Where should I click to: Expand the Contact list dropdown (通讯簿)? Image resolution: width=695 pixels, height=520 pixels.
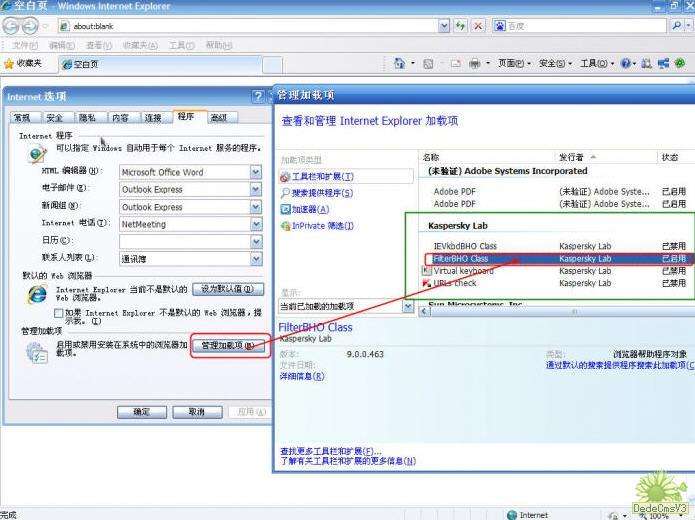click(x=256, y=259)
